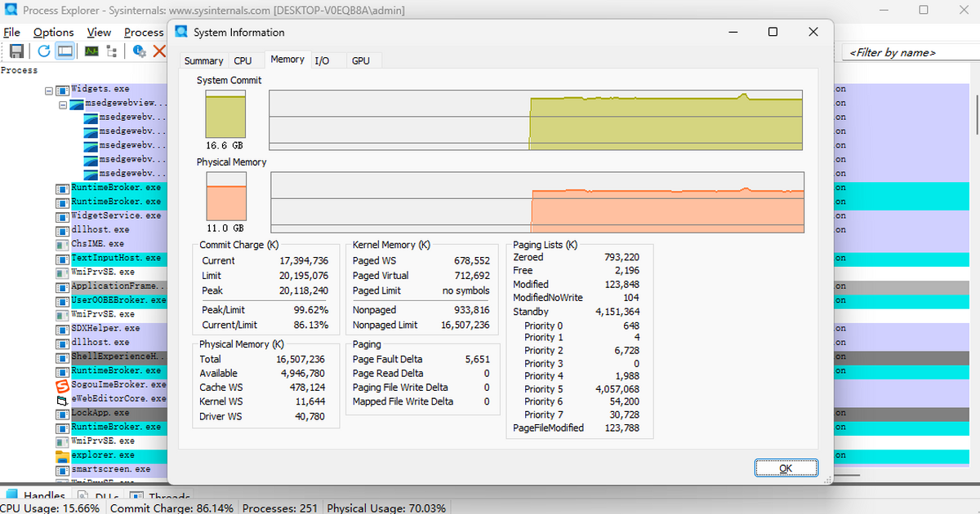Image resolution: width=980 pixels, height=514 pixels.
Task: Click the Peak/Limit value 99.62%
Action: point(310,310)
